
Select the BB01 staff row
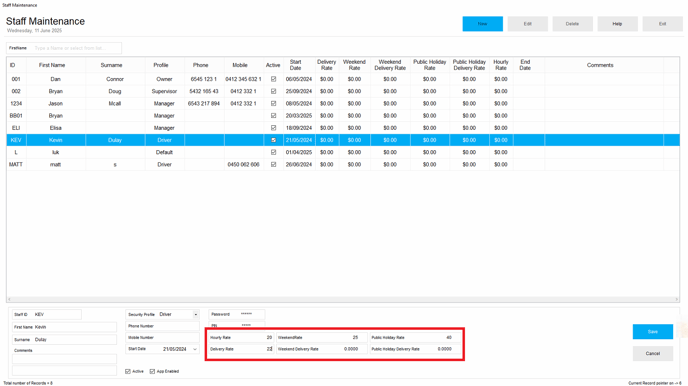pos(343,116)
